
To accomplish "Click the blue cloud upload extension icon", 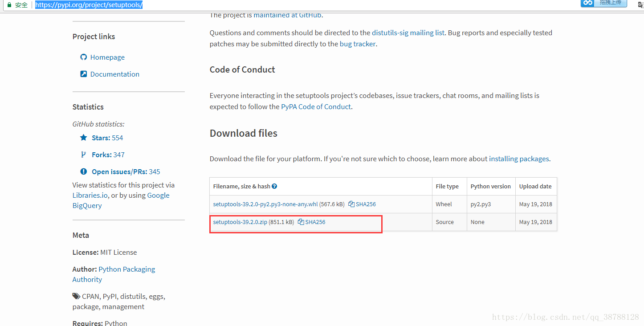I will coord(588,3).
